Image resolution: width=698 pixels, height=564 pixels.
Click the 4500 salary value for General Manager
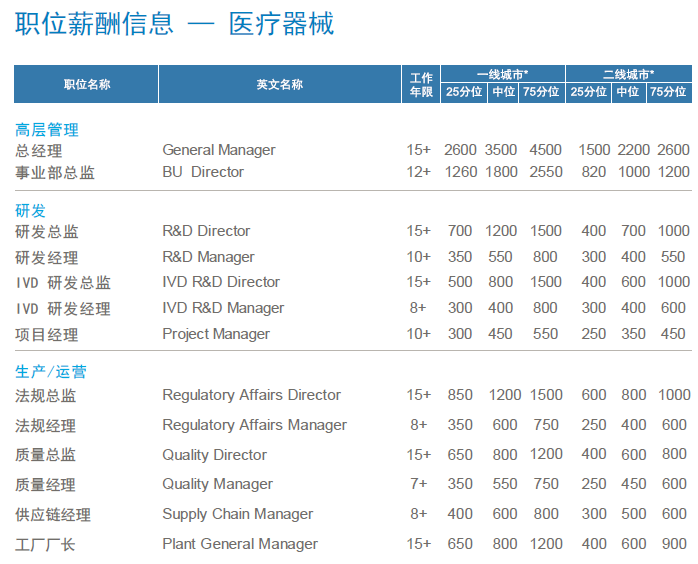click(545, 150)
